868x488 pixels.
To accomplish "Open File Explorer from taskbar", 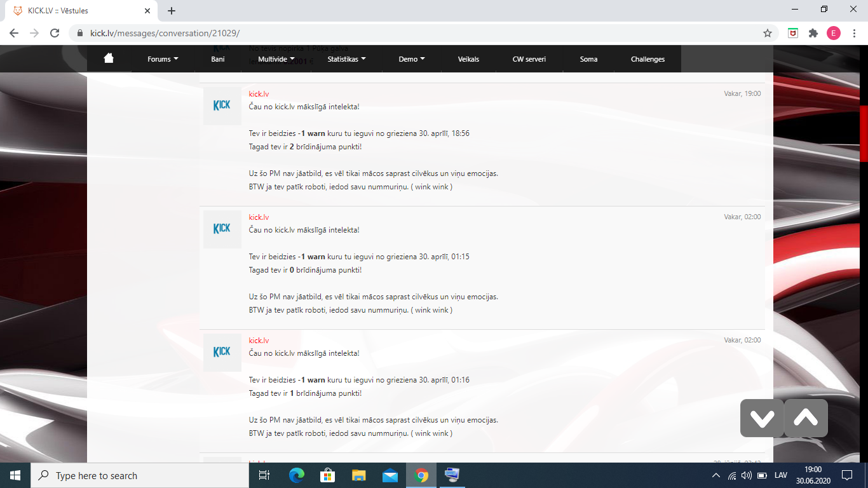I will click(x=358, y=475).
